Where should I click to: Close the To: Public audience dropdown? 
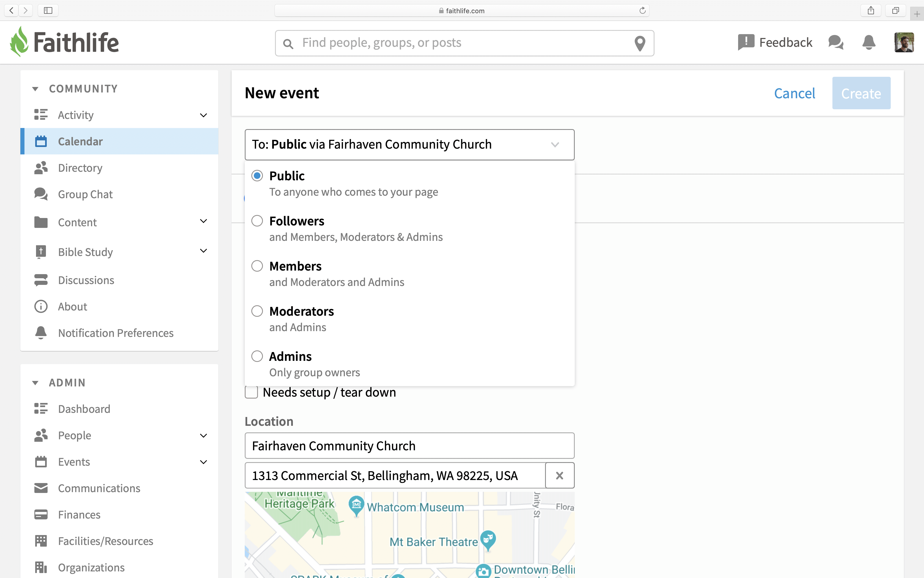click(409, 144)
